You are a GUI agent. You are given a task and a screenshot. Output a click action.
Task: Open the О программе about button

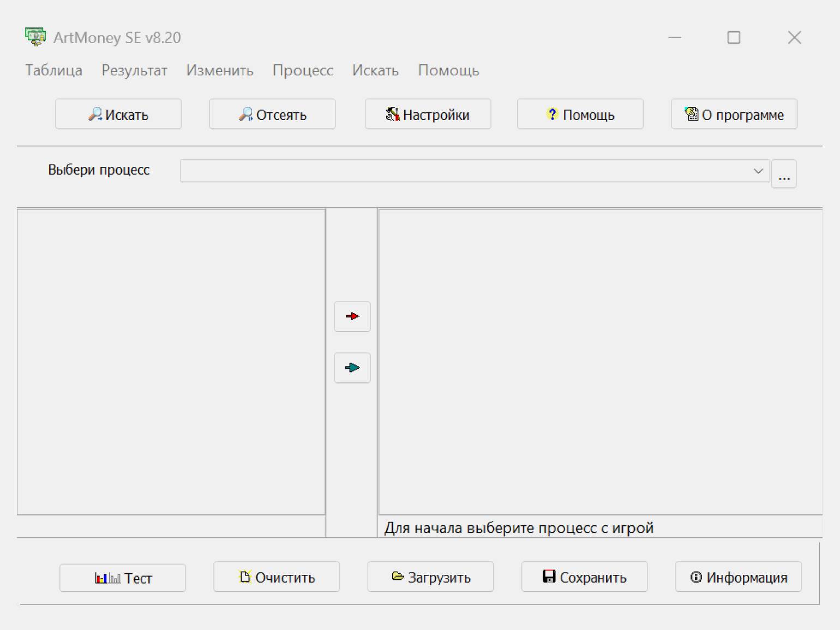coord(734,114)
